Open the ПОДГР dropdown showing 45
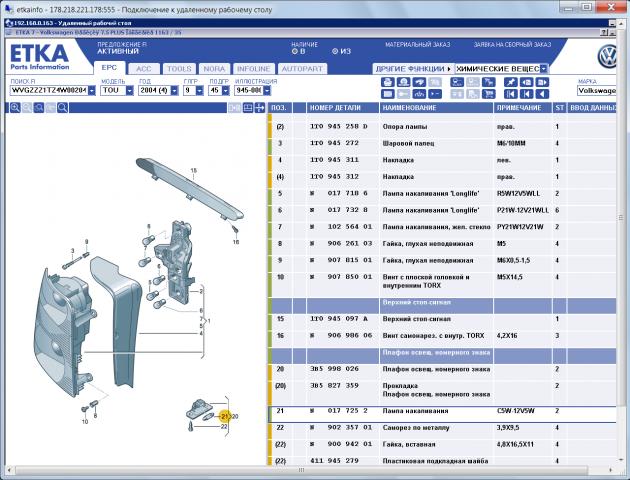This screenshot has width=630, height=480. tap(225, 90)
